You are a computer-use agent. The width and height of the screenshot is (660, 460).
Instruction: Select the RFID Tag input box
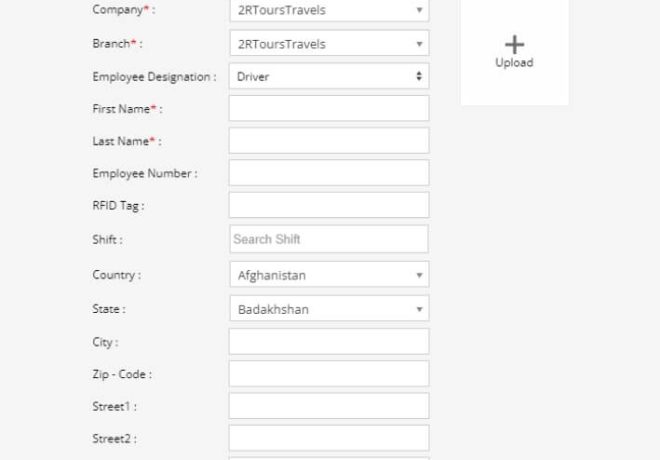pos(328,205)
